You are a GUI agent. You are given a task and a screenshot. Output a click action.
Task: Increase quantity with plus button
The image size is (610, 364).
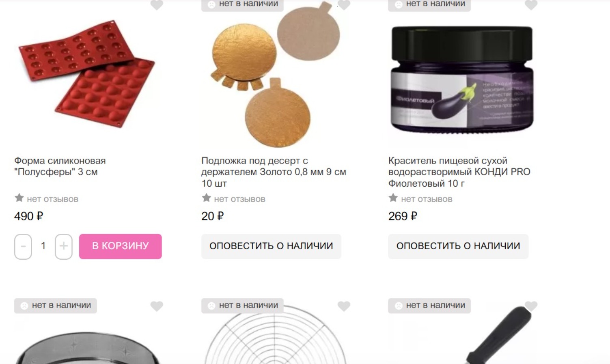pos(64,246)
